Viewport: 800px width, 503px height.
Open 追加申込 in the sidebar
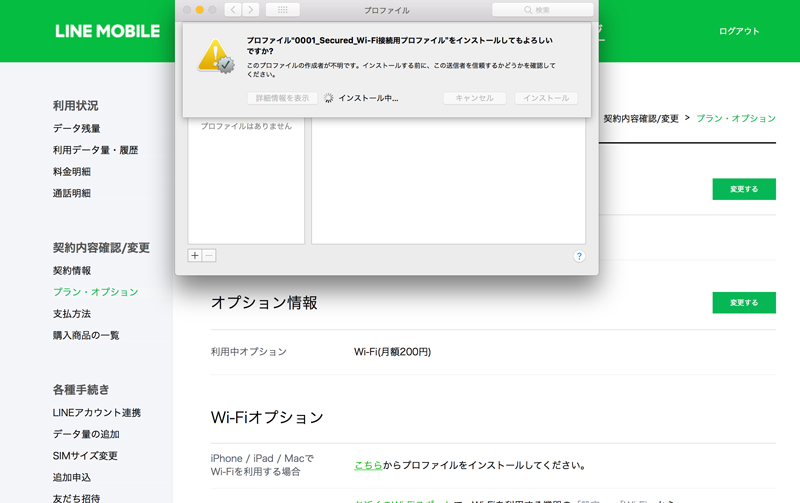(72, 477)
